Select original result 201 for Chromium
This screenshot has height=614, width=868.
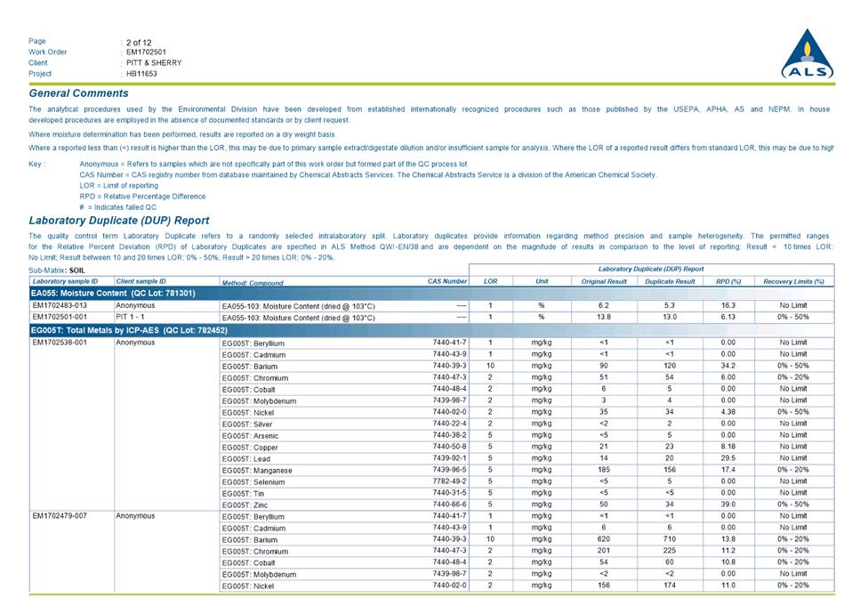(x=603, y=550)
